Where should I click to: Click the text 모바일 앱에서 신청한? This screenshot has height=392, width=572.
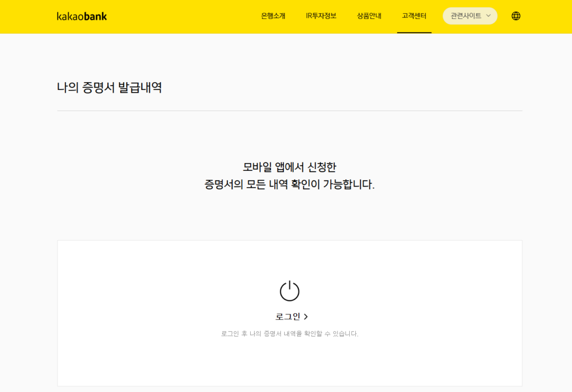coord(290,167)
